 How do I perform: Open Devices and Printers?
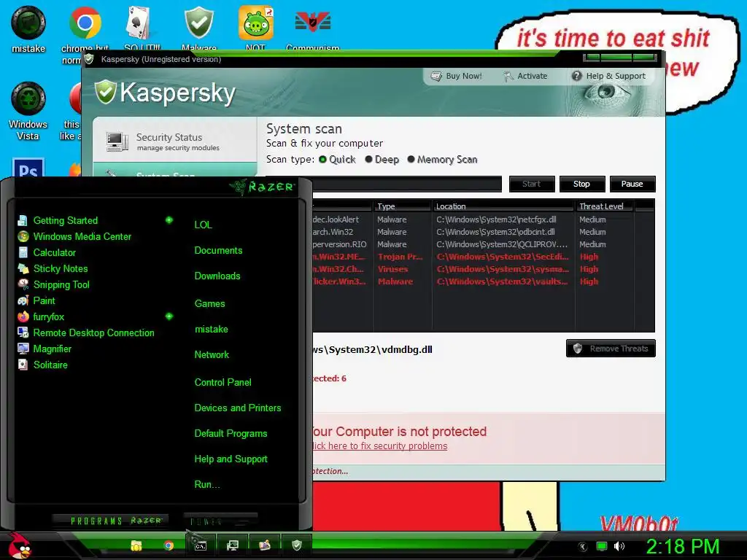click(x=237, y=408)
